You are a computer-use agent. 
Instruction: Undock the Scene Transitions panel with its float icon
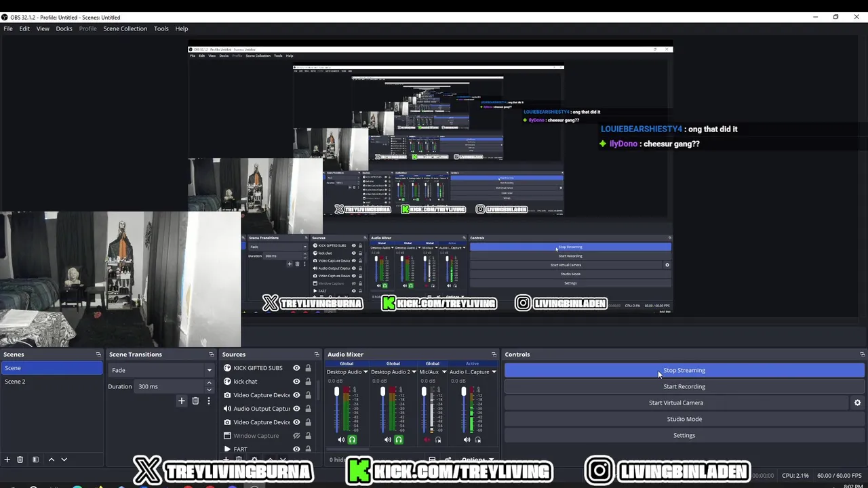[211, 354]
